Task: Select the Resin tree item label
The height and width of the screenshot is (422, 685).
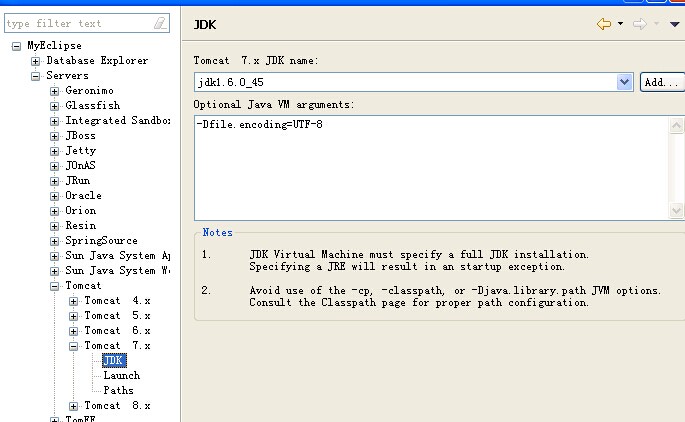Action: pyautogui.click(x=81, y=225)
